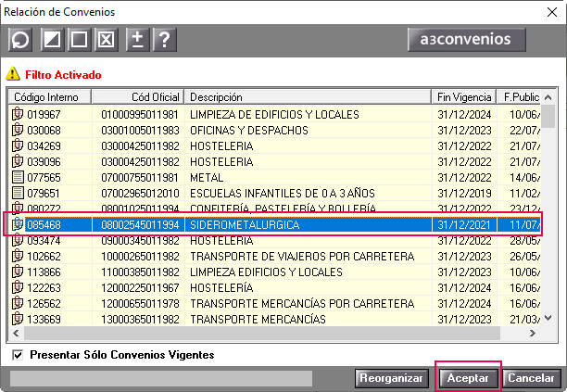The width and height of the screenshot is (567, 392).
Task: Click the document icon of row 122263
Action: pyautogui.click(x=18, y=287)
